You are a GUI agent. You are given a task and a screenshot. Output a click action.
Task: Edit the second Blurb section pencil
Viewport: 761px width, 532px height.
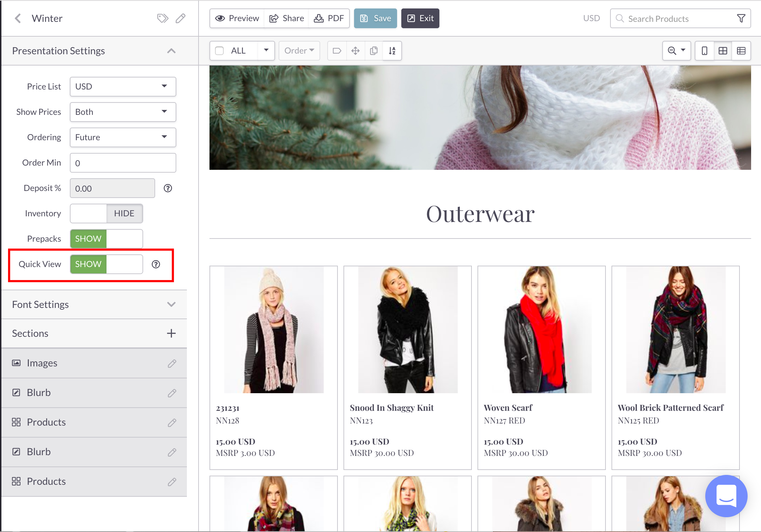(x=172, y=452)
